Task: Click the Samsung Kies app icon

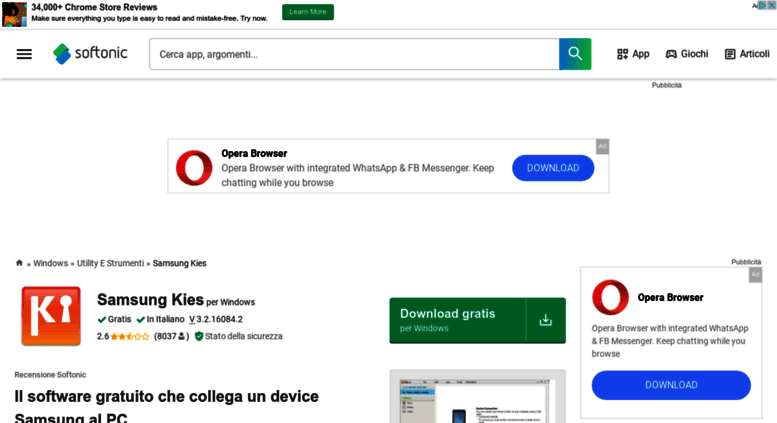Action: (51, 316)
